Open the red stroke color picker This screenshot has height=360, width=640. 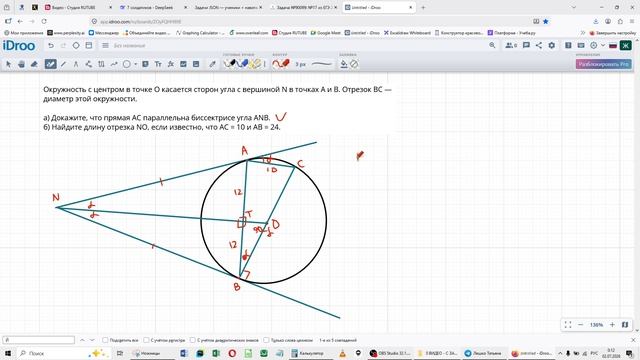[x=281, y=64]
